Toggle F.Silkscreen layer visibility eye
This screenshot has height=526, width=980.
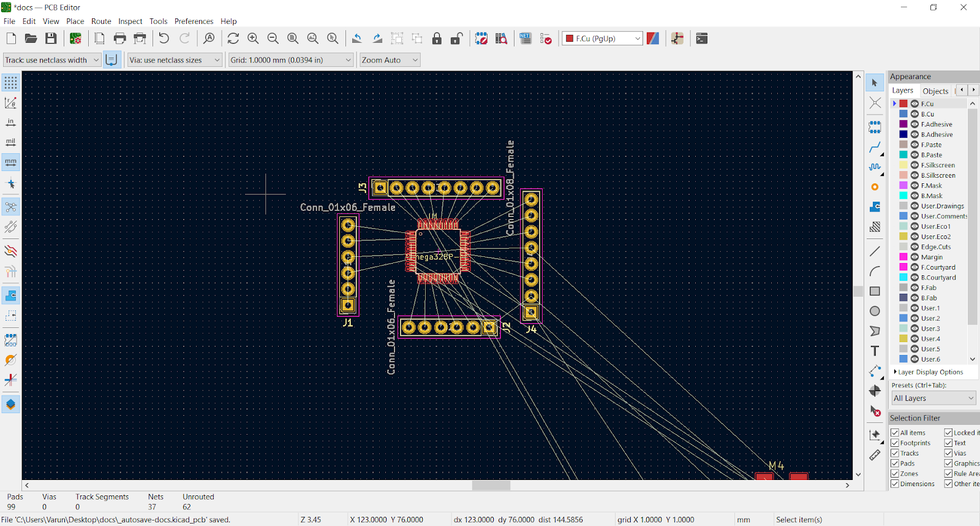click(x=914, y=166)
